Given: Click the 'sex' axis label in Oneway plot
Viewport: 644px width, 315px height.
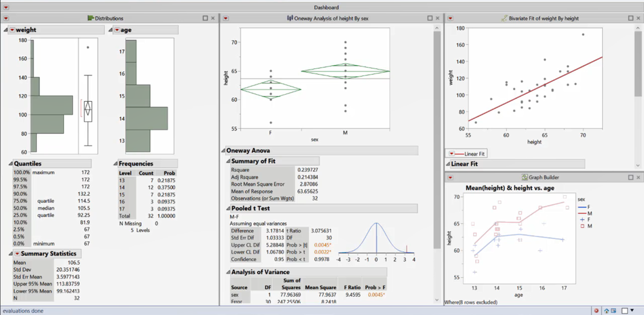Looking at the screenshot, I should tap(314, 139).
